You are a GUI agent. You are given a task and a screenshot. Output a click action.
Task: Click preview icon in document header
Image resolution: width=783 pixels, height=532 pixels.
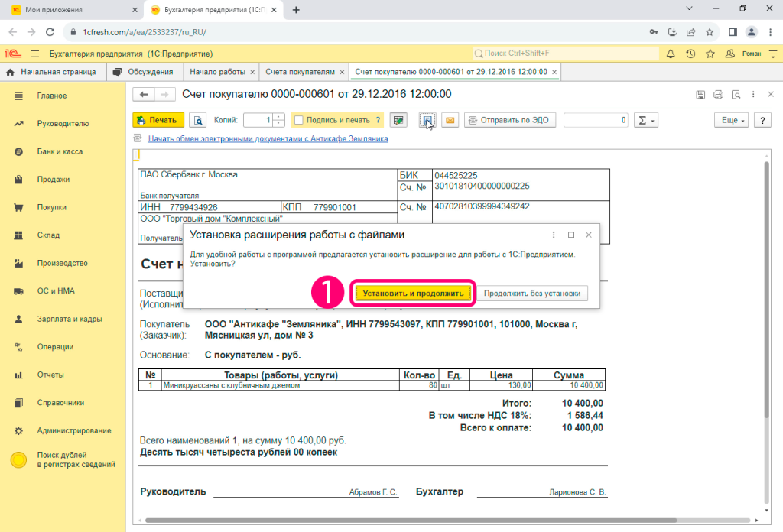click(736, 94)
